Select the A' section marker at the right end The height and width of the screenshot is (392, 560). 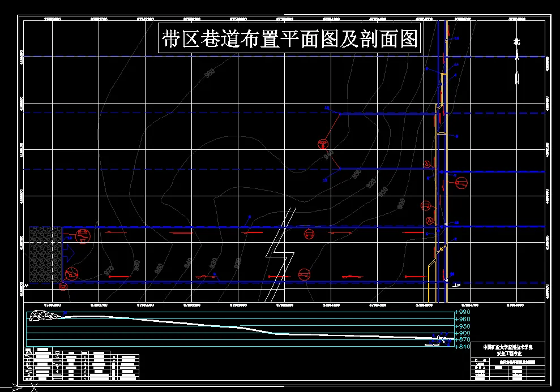point(457,285)
